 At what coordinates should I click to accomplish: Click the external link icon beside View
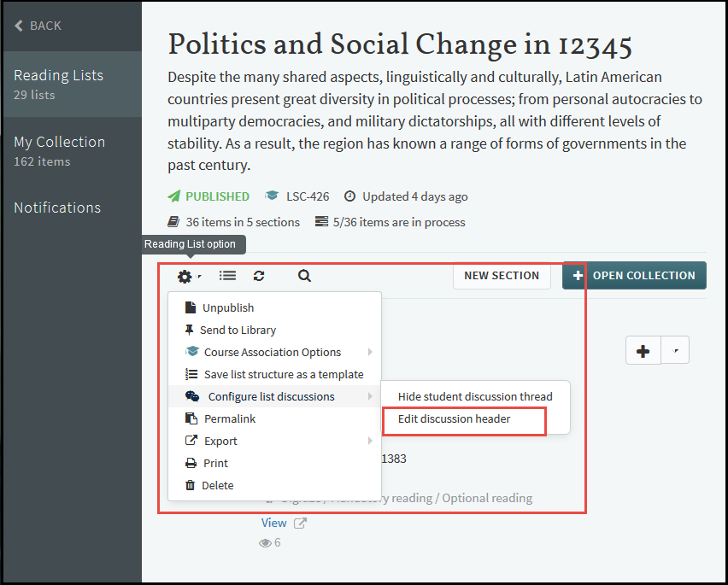tap(300, 523)
